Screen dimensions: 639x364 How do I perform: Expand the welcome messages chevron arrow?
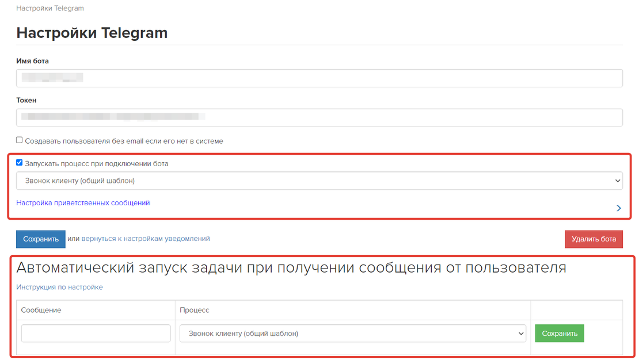[x=619, y=208]
